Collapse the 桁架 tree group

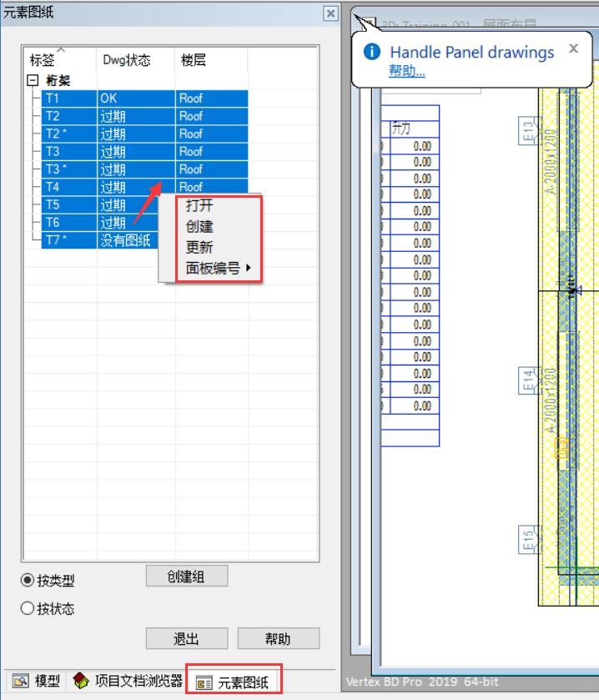point(33,80)
